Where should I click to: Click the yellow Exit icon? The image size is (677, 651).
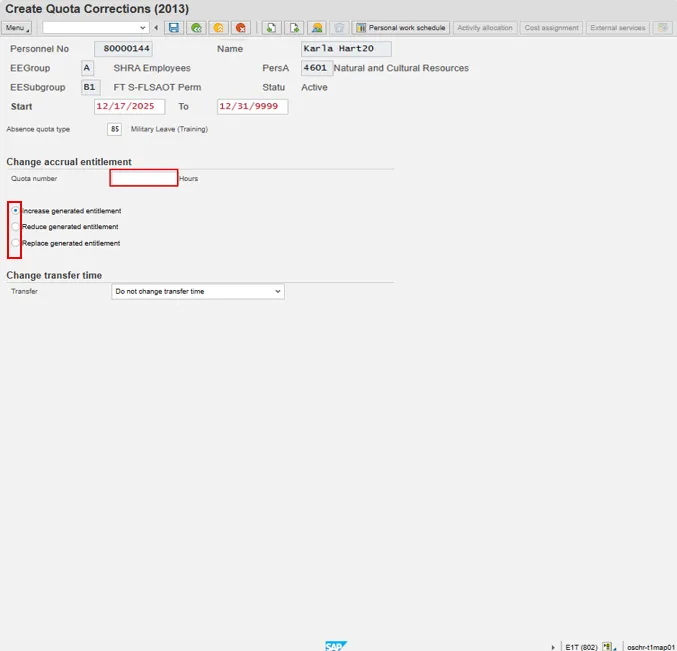pos(218,28)
